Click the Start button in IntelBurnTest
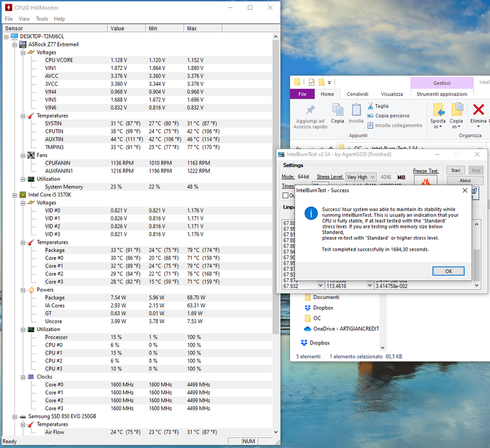This screenshot has height=448, width=490. (456, 170)
